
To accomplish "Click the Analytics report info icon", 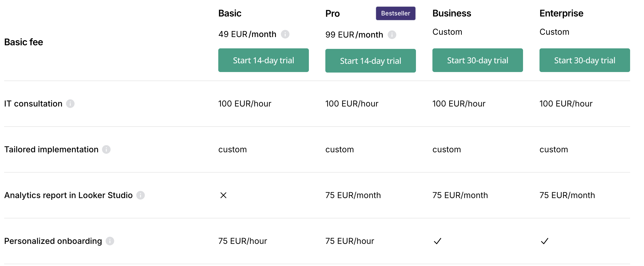I will click(x=141, y=195).
